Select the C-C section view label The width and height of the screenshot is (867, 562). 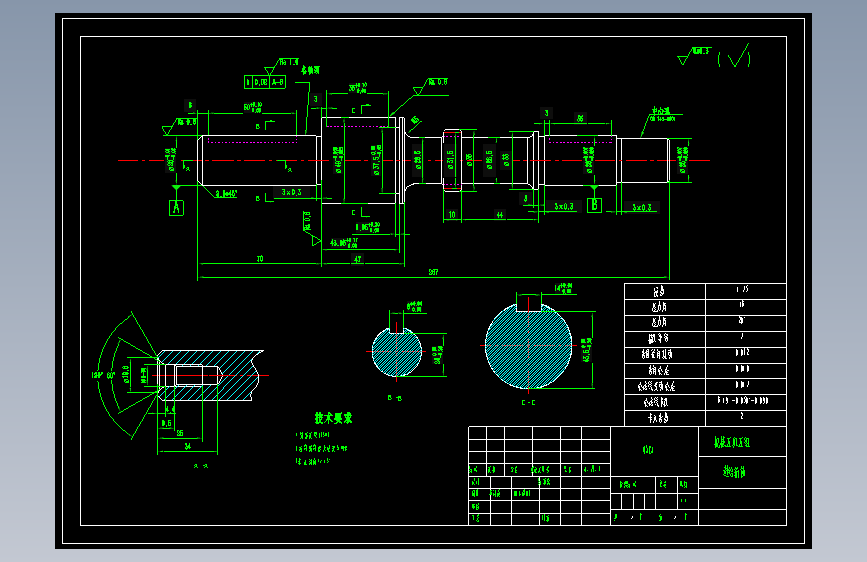click(x=529, y=403)
